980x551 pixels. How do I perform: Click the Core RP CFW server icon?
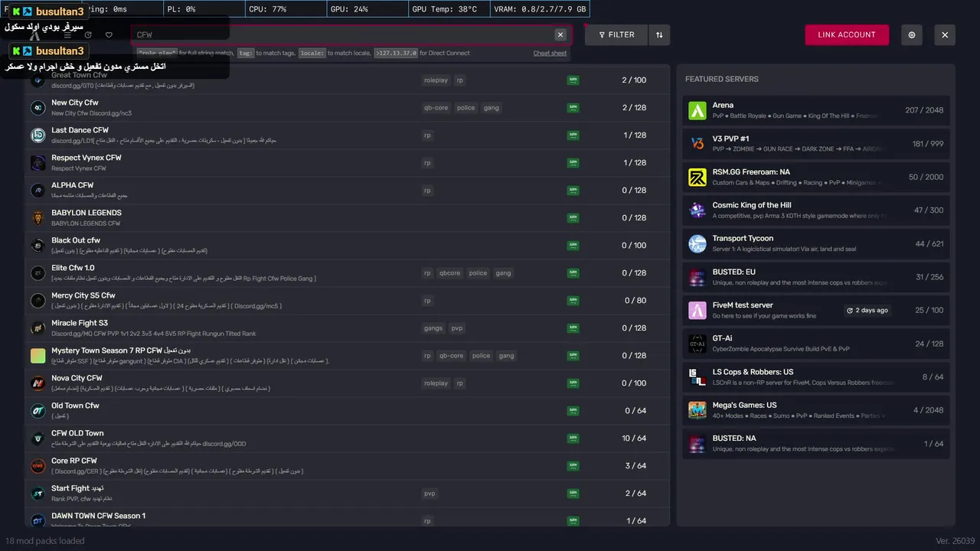pyautogui.click(x=38, y=466)
